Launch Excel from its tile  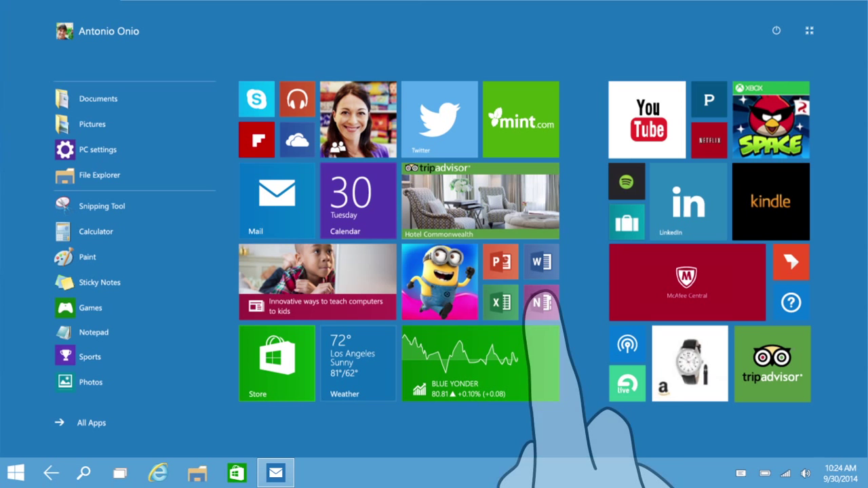pyautogui.click(x=500, y=302)
